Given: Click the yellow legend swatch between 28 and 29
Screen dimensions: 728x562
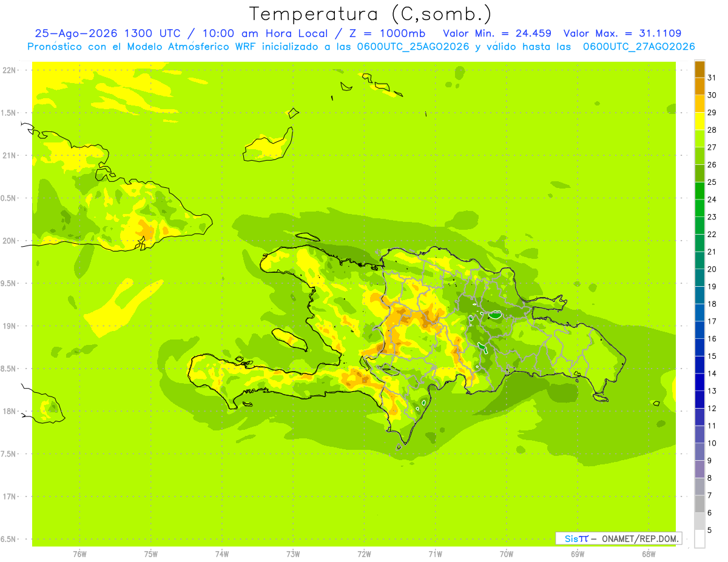Looking at the screenshot, I should [699, 121].
